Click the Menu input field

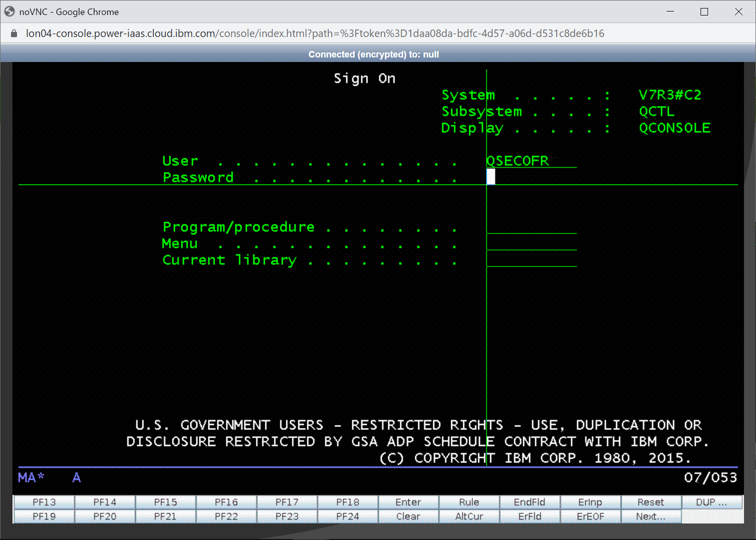(532, 243)
